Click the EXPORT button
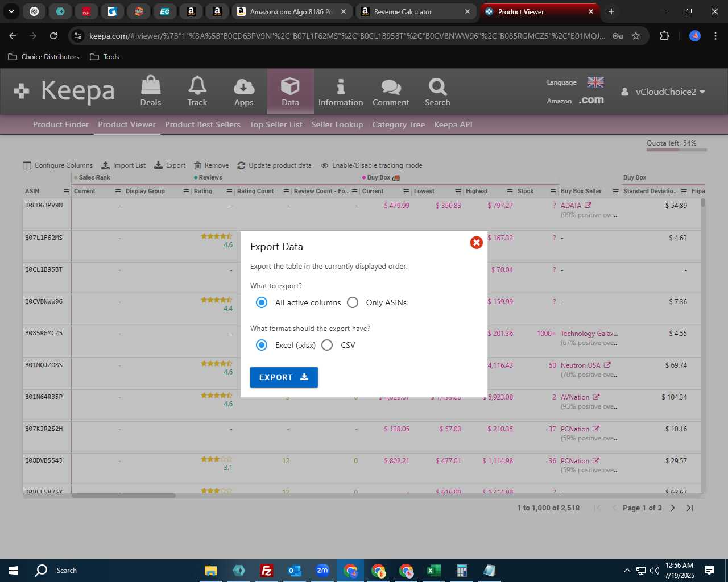This screenshot has width=728, height=582. click(284, 377)
